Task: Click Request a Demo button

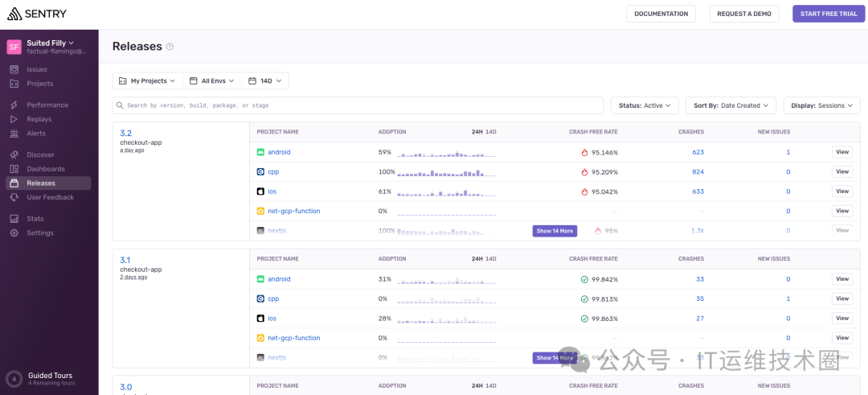Action: tap(744, 14)
